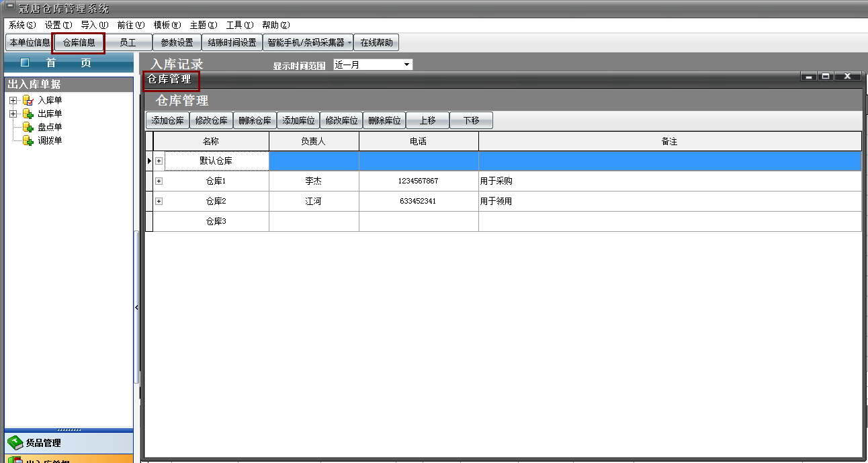The height and width of the screenshot is (463, 868).
Task: Expand the 入库单 tree node
Action: (13, 101)
